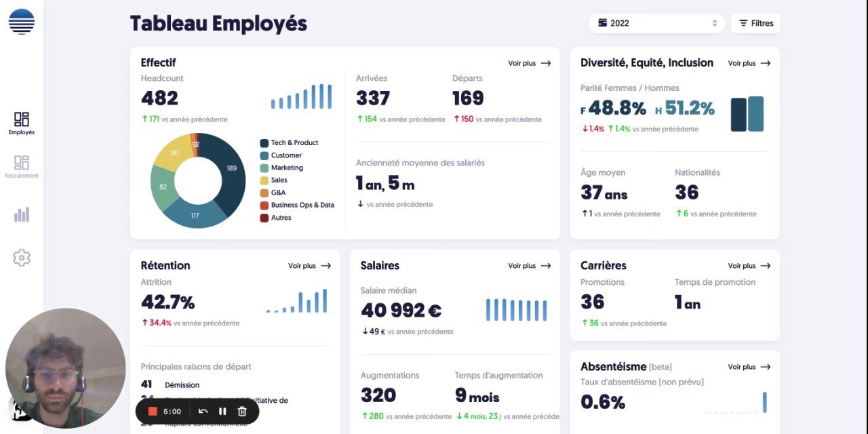The width and height of the screenshot is (868, 434).
Task: Click the 189 segment of donut chart
Action: pyautogui.click(x=231, y=168)
